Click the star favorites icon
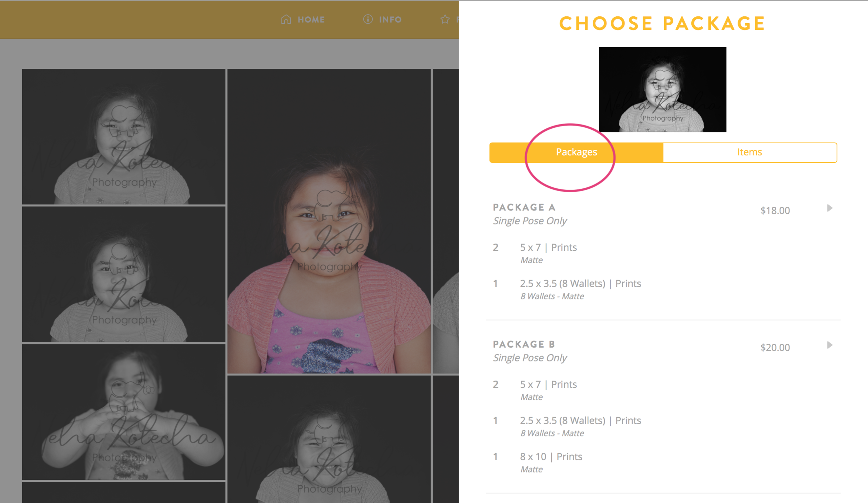The image size is (868, 503). (x=445, y=19)
